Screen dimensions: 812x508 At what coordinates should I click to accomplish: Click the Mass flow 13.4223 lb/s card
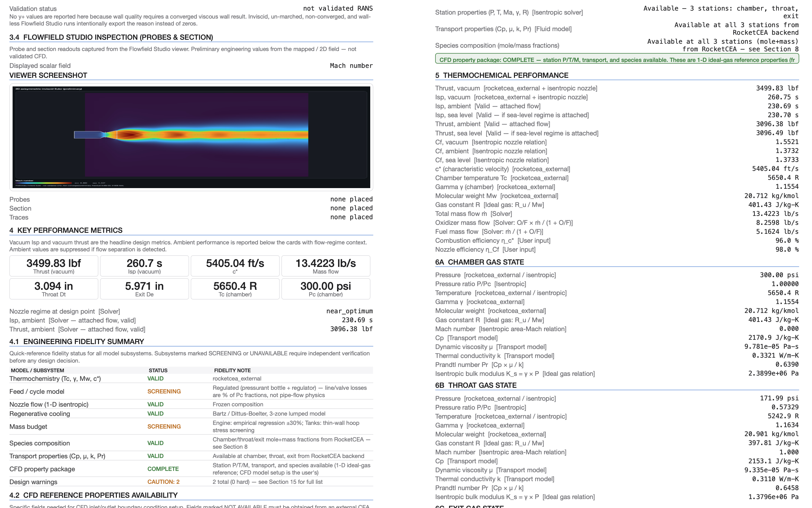(326, 266)
